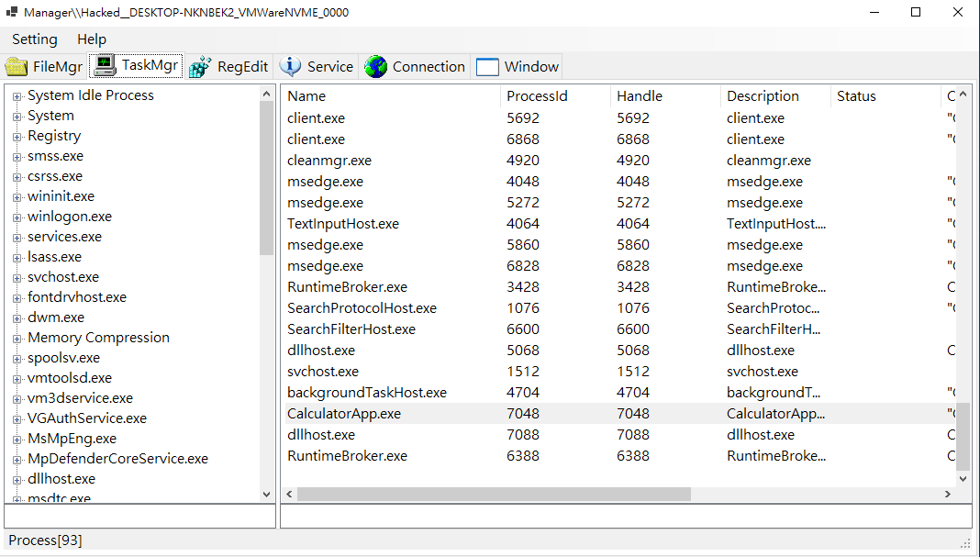This screenshot has height=557, width=980.
Task: Click the TaskMgr monitor icon
Action: [106, 65]
